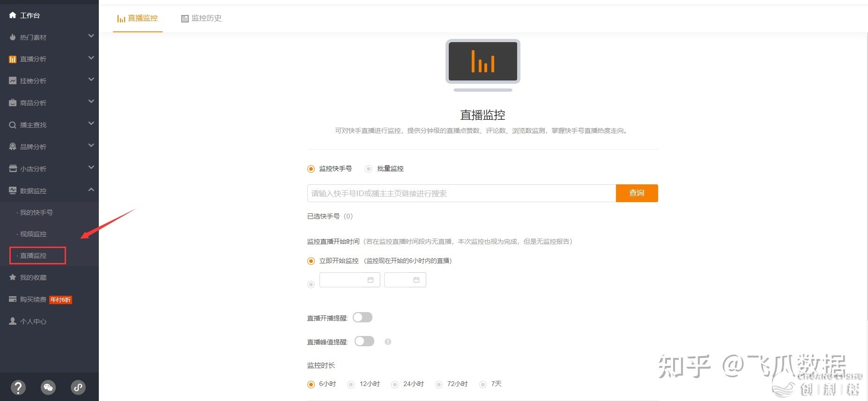Switch to the 监控历史 tab

point(201,18)
